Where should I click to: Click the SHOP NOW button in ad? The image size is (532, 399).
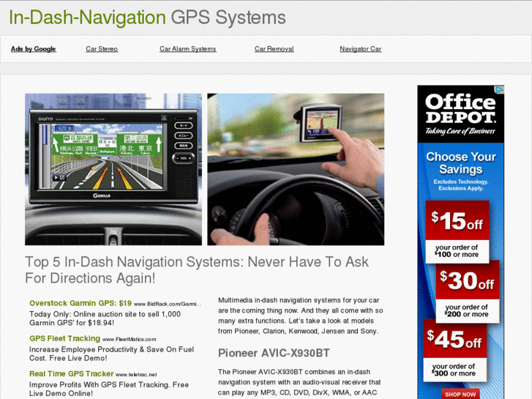click(460, 394)
